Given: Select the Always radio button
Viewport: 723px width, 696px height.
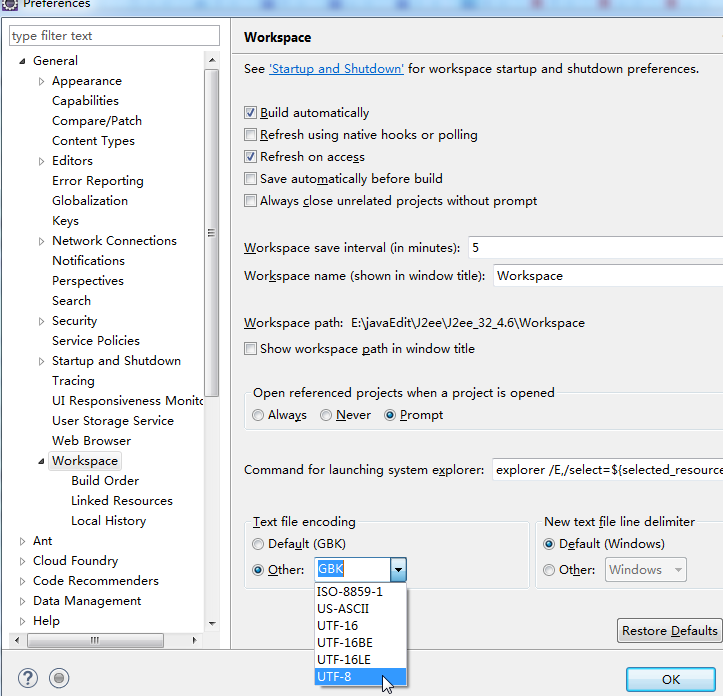Looking at the screenshot, I should pyautogui.click(x=258, y=415).
